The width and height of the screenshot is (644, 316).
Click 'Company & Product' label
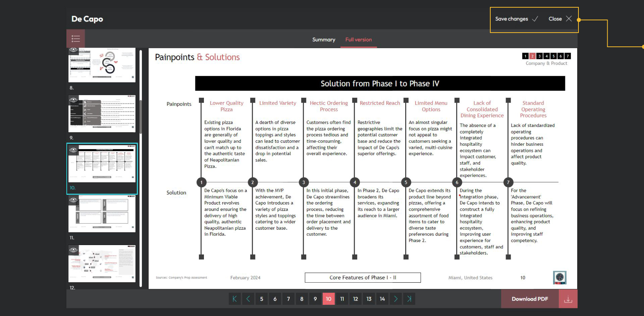pos(546,63)
